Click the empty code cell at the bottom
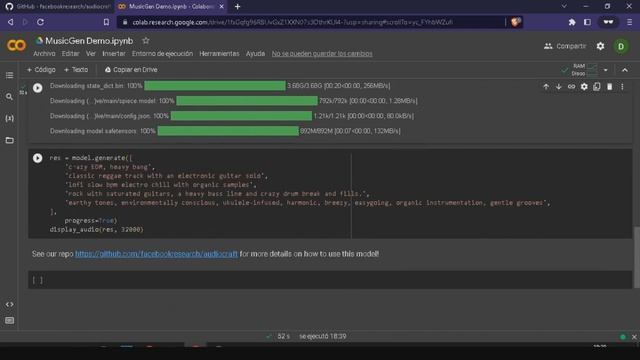This screenshot has height=360, width=640. (330, 280)
